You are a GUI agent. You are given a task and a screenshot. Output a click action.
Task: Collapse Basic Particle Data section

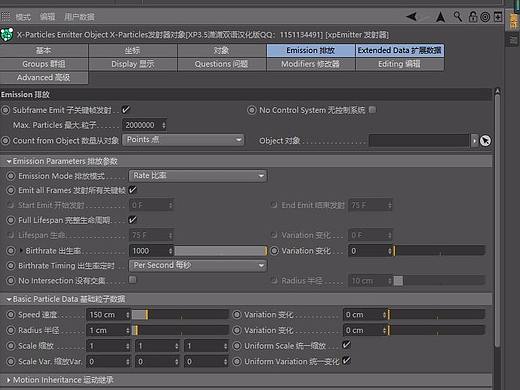coord(9,299)
